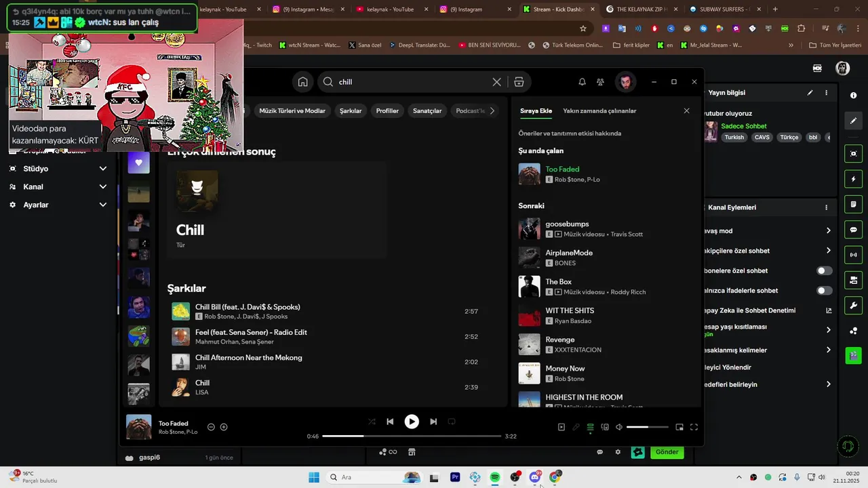The width and height of the screenshot is (868, 488).
Task: Clear the Spotify search with X icon
Action: (x=497, y=82)
